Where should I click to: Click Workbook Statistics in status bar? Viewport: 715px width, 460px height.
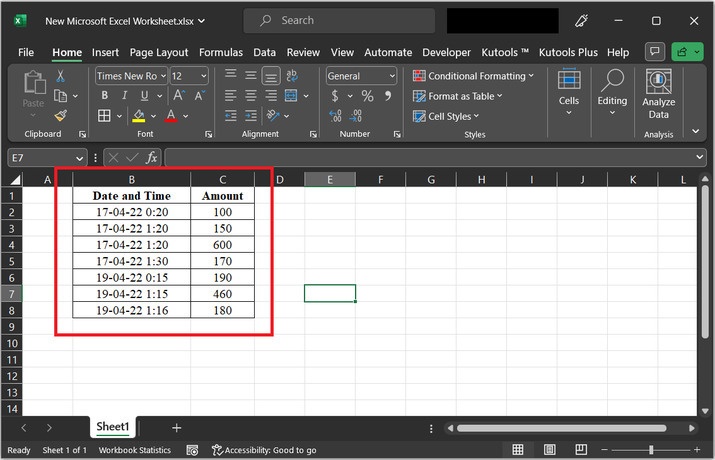[x=134, y=450]
